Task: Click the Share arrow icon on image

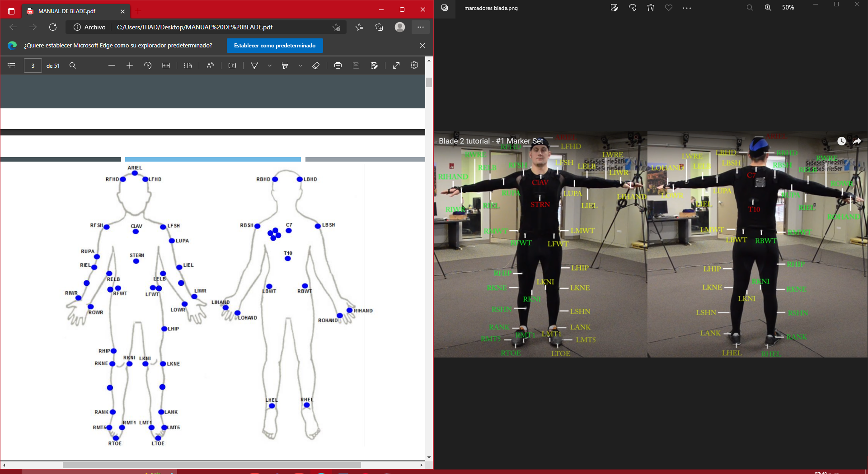Action: tap(857, 141)
